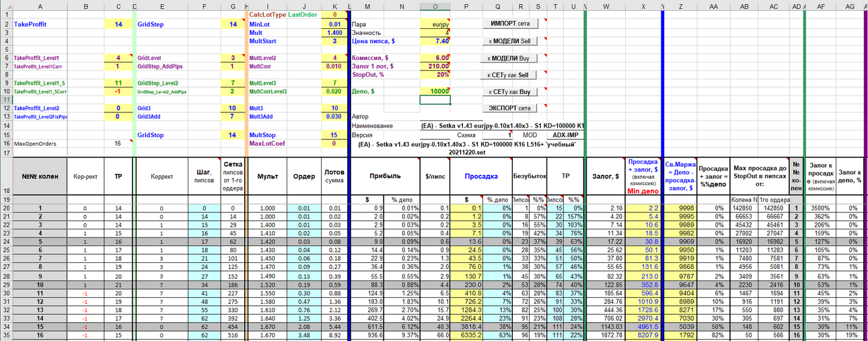This screenshot has width=868, height=341.
Task: Select column AG header
Action: click(850, 6)
